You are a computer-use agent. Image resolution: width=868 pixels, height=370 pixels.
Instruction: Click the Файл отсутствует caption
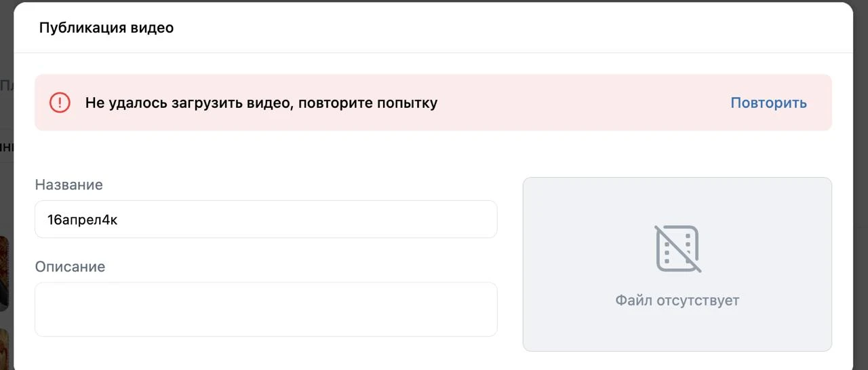[677, 300]
